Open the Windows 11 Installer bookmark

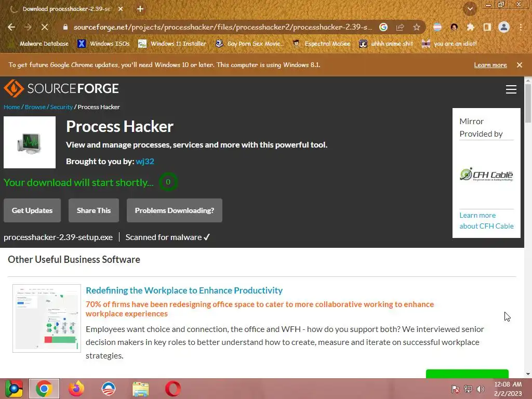pyautogui.click(x=172, y=44)
